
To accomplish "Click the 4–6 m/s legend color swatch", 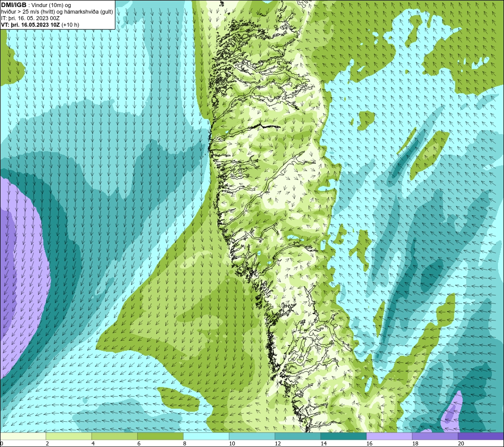I will [x=114, y=436].
